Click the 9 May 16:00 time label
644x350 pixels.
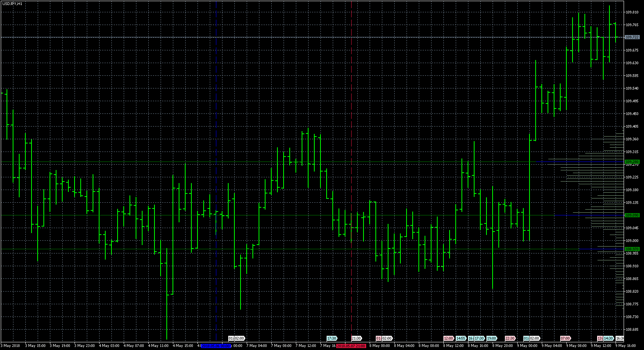(626, 346)
